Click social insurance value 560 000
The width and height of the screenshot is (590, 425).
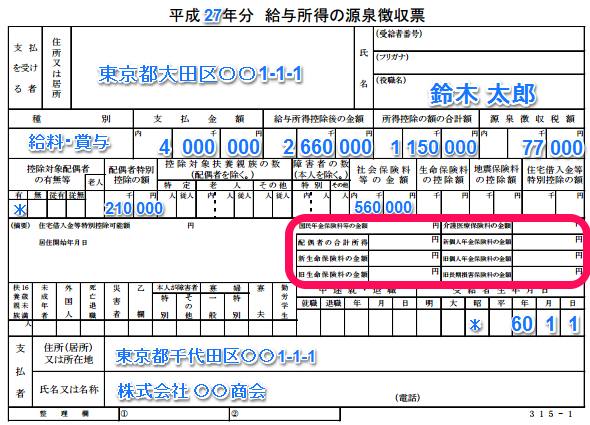383,207
